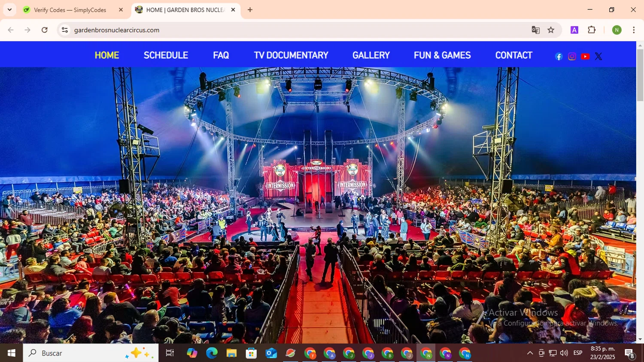This screenshot has width=644, height=362.
Task: Open the YouTube social icon
Action: (585, 57)
